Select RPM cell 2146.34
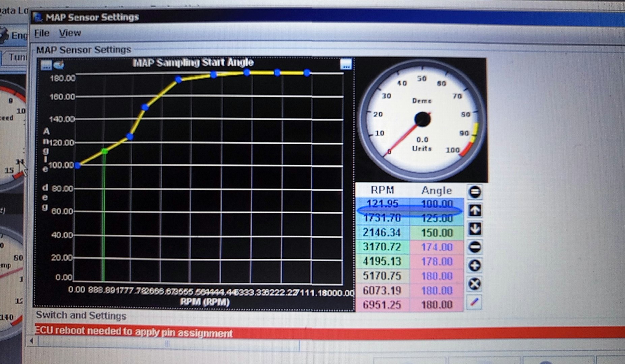Screen dimensions: 625x364 click(383, 233)
